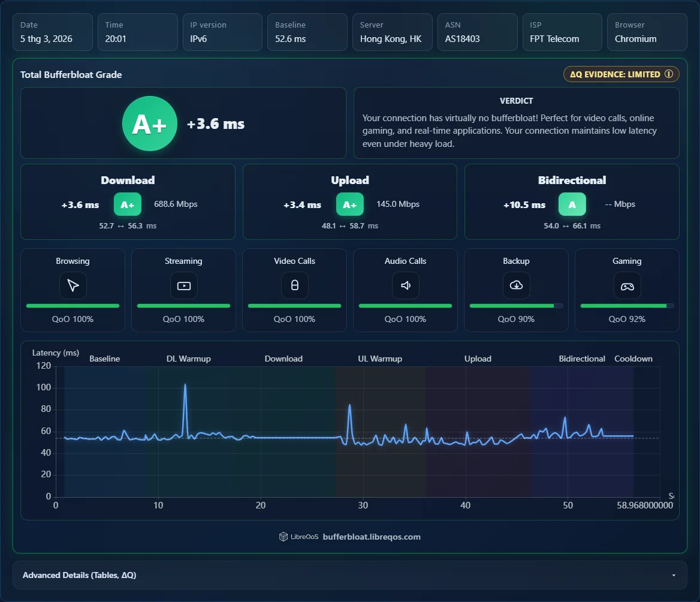Image resolution: width=700 pixels, height=602 pixels.
Task: Click the +10.5 ms bidirectional latency value
Action: 524,205
